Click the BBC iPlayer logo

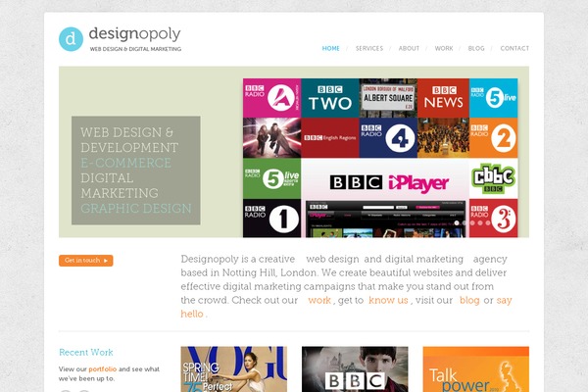[389, 182]
